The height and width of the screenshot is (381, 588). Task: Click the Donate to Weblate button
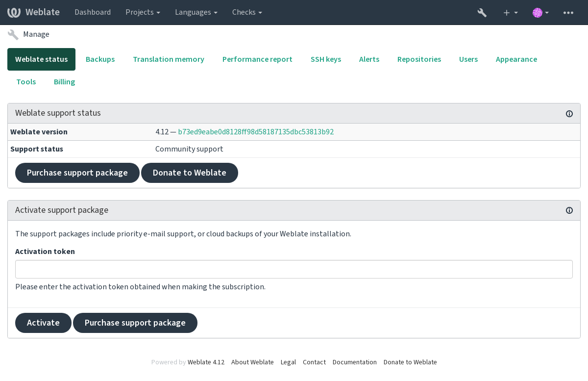coord(190,173)
